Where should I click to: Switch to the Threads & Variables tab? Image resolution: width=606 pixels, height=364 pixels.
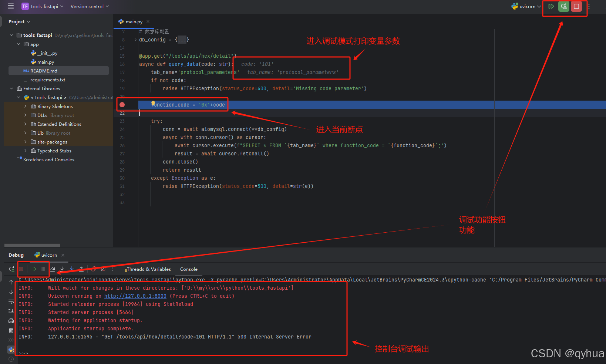tap(148, 269)
